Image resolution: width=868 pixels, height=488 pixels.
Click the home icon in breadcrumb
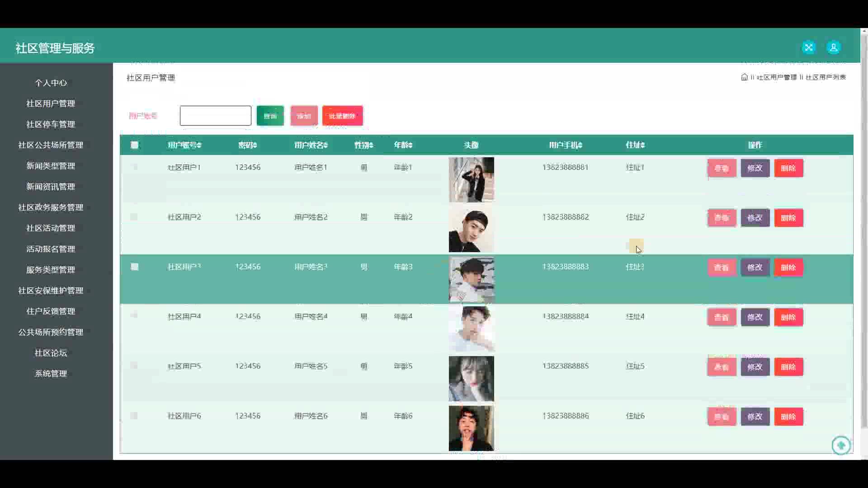744,77
